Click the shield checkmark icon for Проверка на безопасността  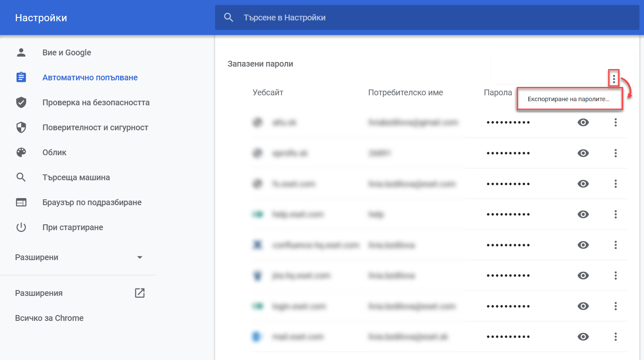coord(21,102)
